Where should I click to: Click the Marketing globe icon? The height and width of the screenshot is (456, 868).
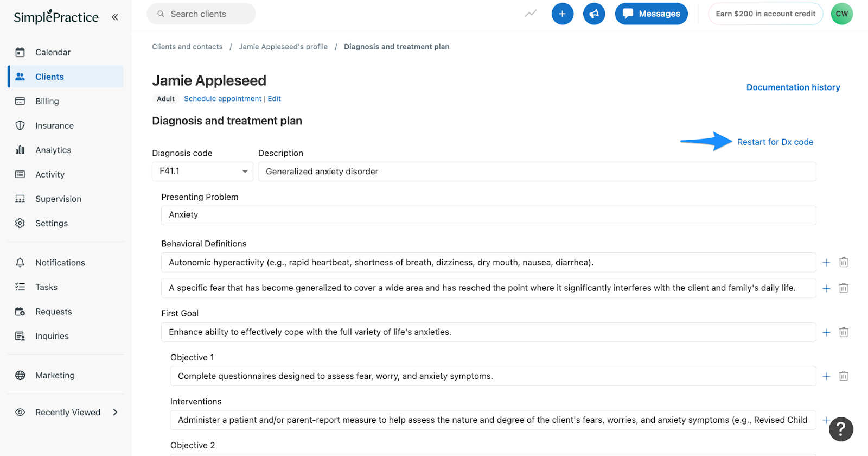20,375
